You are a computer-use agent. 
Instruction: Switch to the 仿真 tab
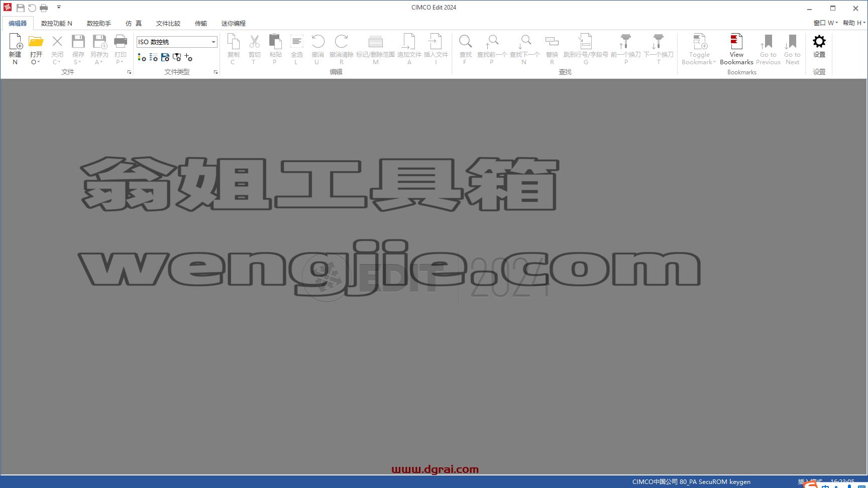(133, 23)
